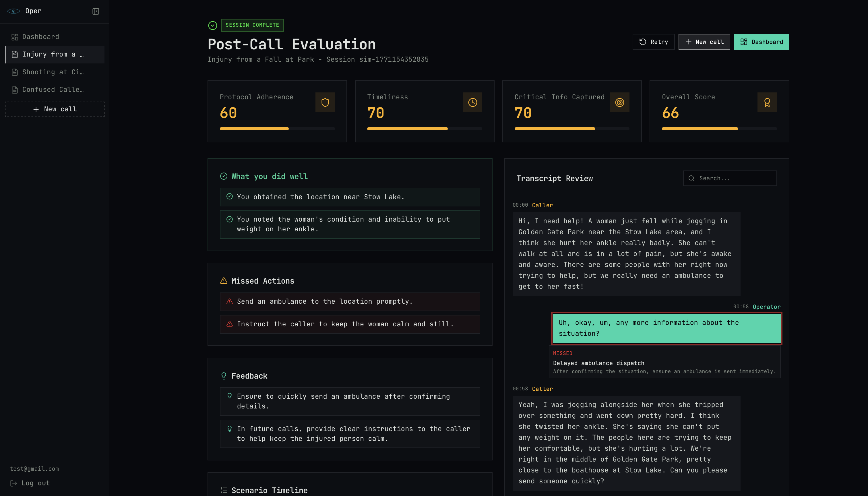Select 'Injury from a …' sidebar item

point(53,55)
